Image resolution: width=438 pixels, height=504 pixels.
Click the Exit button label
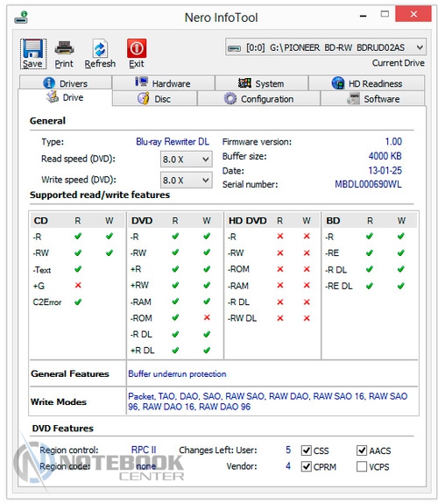point(137,64)
